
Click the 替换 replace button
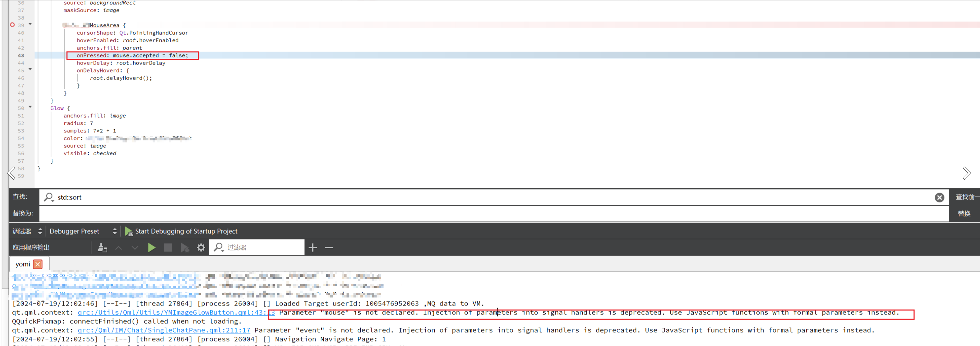click(964, 213)
